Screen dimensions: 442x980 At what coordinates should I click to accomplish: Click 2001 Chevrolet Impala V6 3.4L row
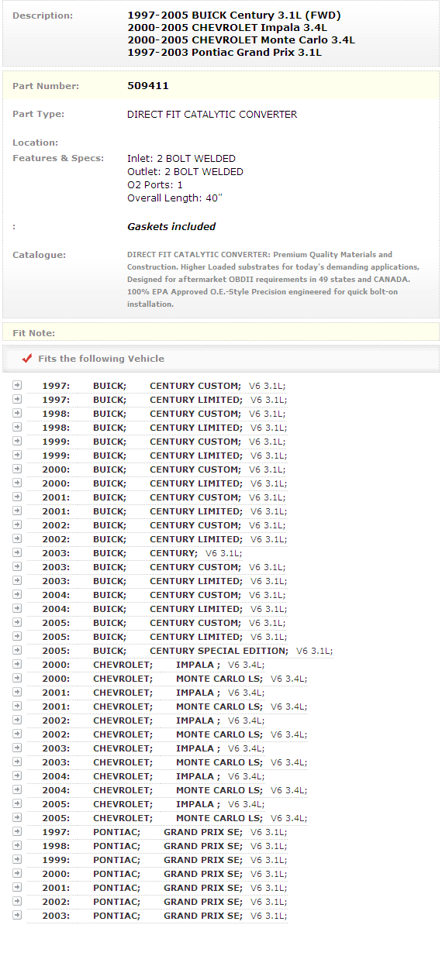pos(147,693)
